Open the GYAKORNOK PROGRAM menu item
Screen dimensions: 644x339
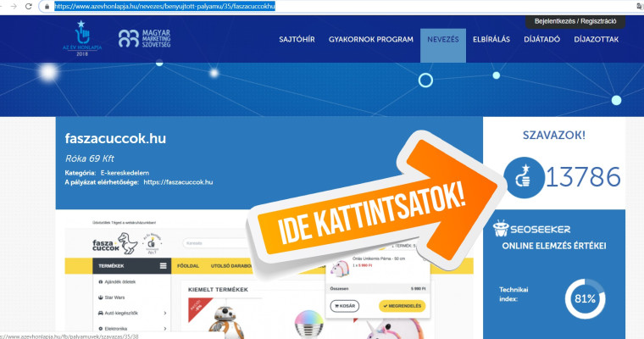(x=371, y=40)
